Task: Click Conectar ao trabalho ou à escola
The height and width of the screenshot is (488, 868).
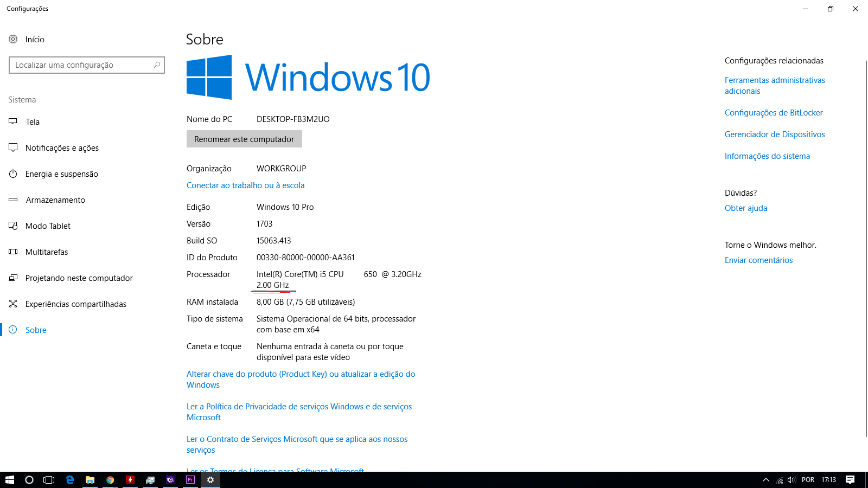Action: click(245, 185)
